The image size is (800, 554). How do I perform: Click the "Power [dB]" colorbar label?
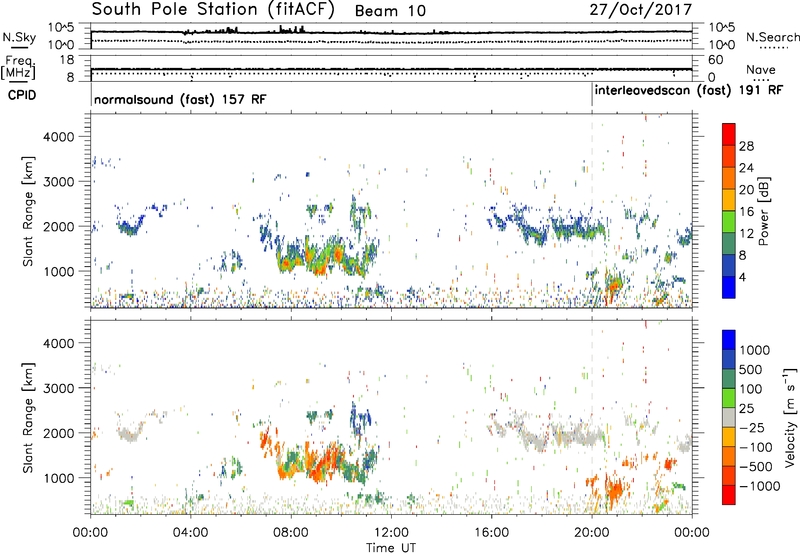(763, 211)
